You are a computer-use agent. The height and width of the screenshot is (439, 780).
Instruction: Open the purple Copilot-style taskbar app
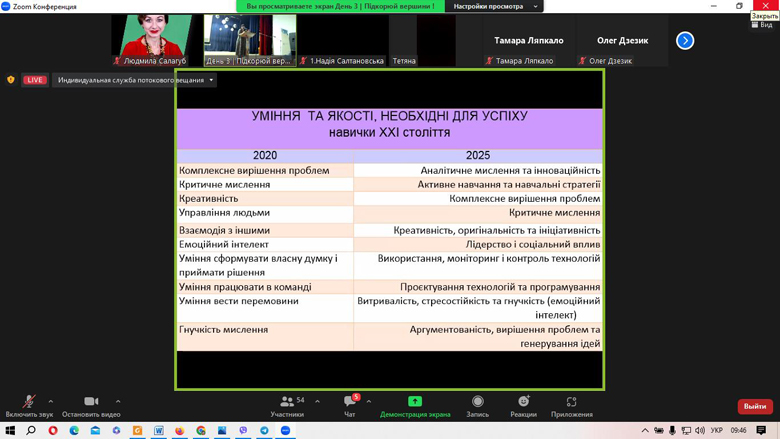coord(116,430)
